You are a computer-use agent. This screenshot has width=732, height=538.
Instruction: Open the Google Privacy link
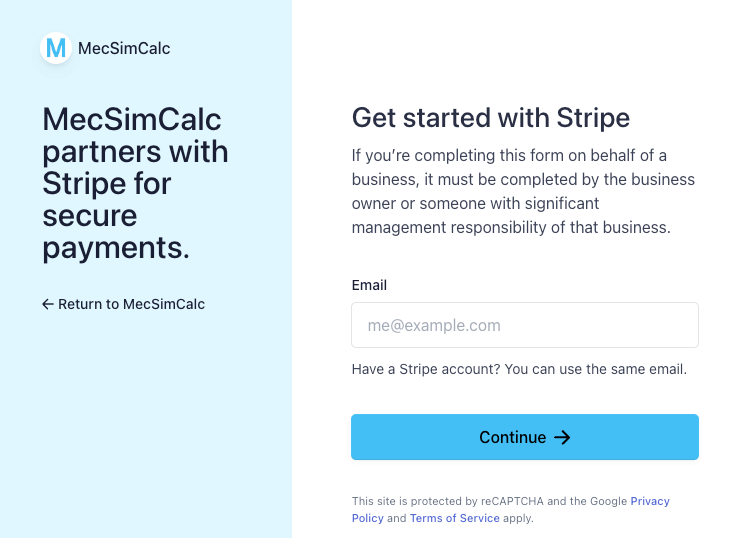[650, 501]
